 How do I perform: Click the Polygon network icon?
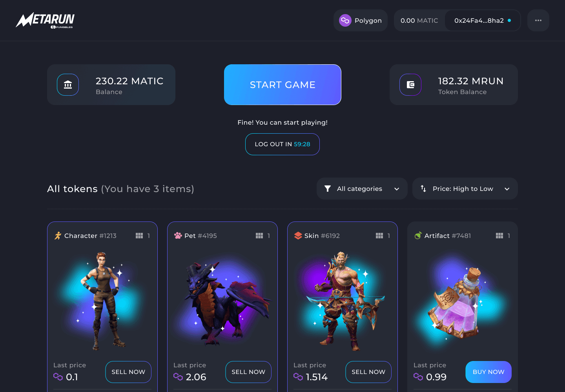pos(345,20)
